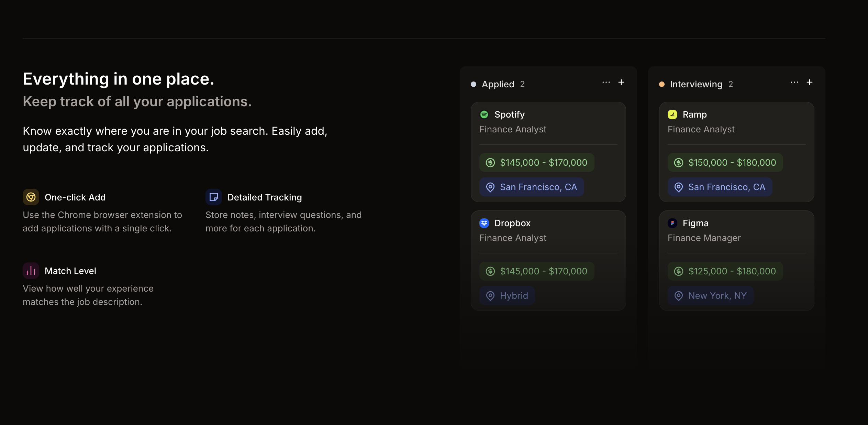Screen dimensions: 868x425
Task: Click Ramp San Francisco, CA location tag
Action: pos(720,187)
